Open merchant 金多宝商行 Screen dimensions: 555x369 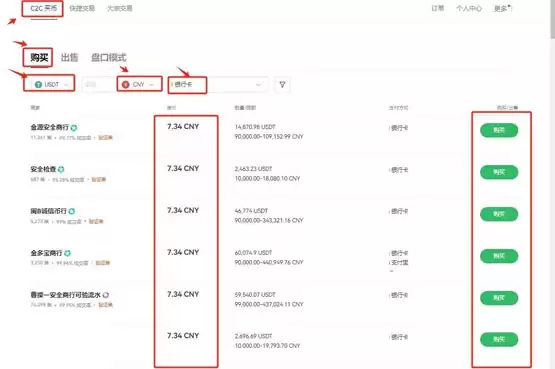point(46,253)
